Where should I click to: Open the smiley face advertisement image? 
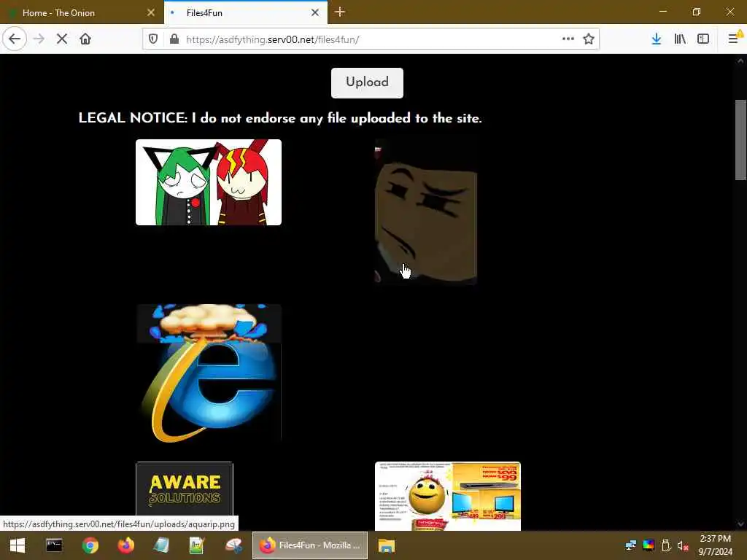(x=448, y=496)
